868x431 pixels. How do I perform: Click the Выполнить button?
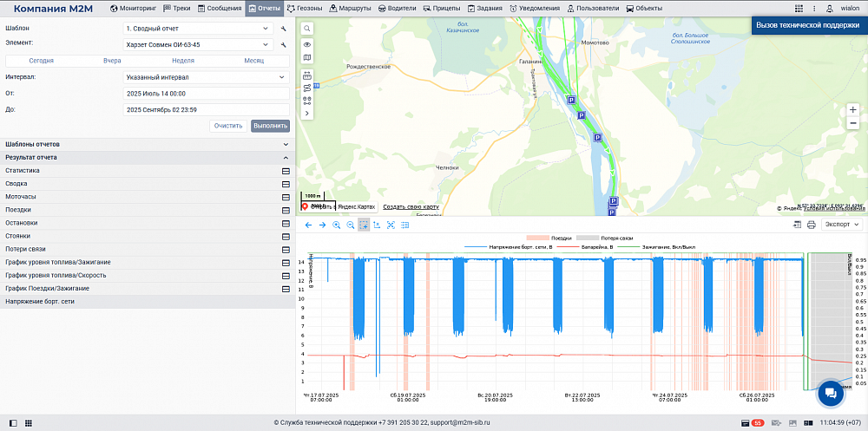pos(270,126)
